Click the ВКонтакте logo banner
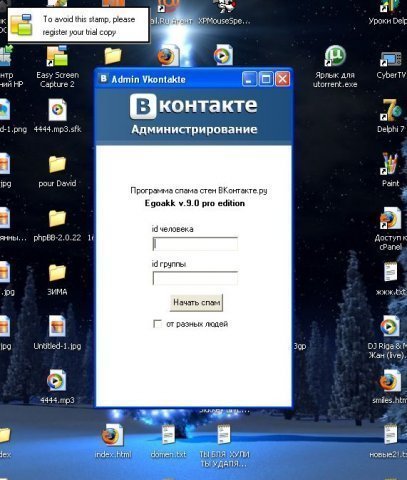Screen dimensions: 407x480 coord(193,106)
